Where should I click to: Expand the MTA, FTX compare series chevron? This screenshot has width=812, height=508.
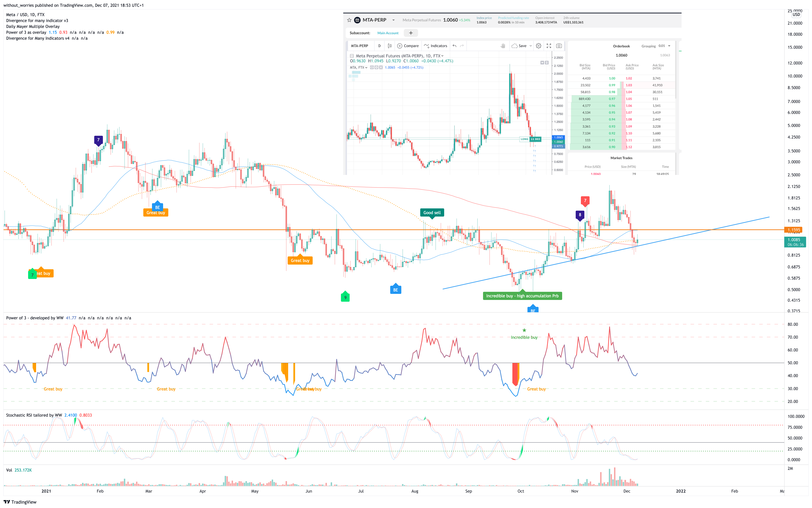(x=366, y=68)
